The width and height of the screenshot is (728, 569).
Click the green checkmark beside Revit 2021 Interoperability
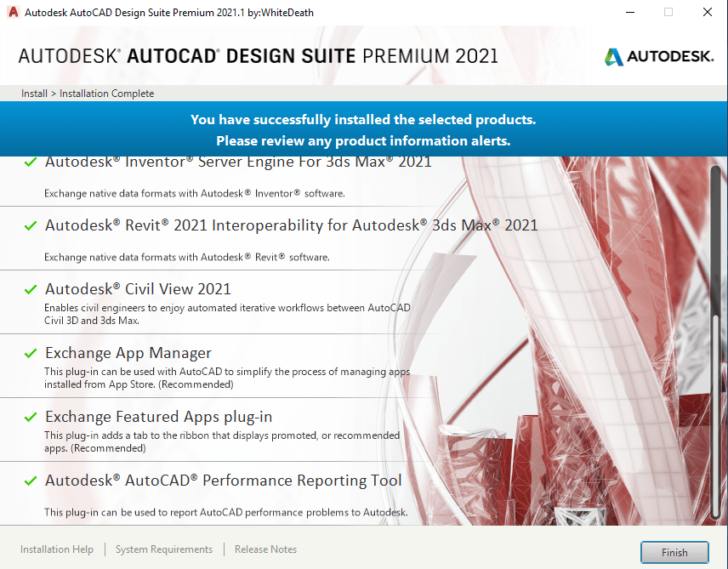point(31,225)
